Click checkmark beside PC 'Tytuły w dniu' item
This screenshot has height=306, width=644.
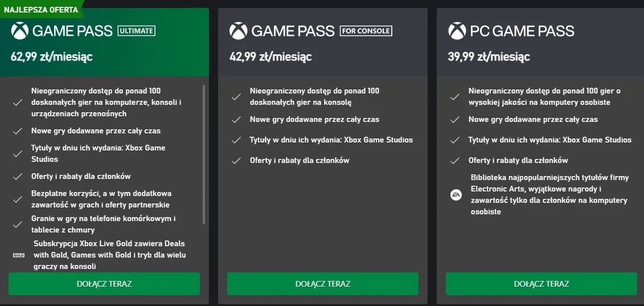455,140
